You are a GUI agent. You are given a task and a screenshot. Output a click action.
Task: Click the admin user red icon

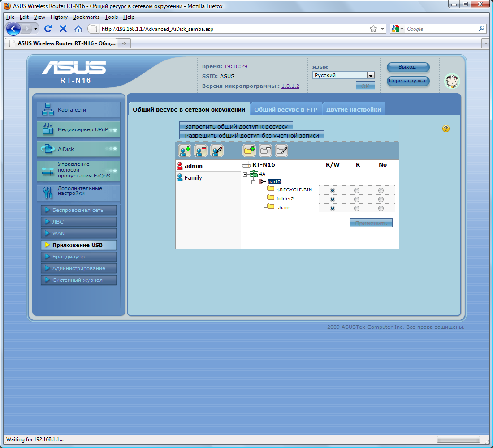point(180,166)
